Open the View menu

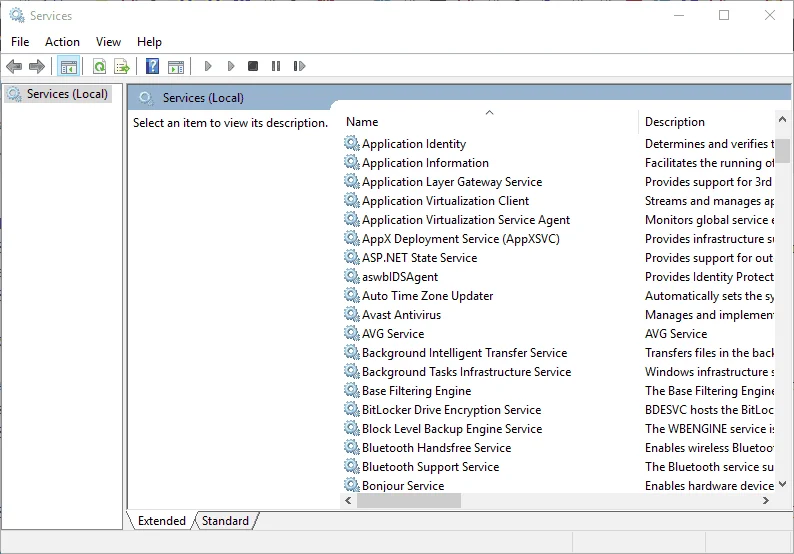click(x=108, y=42)
